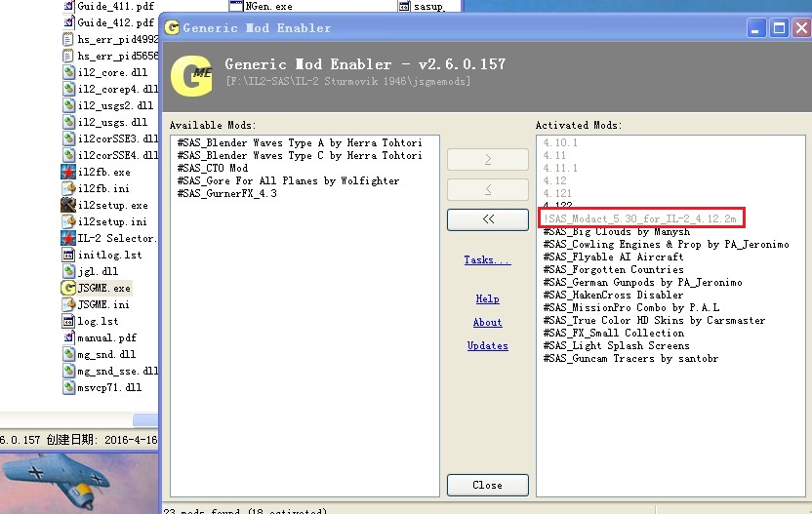Select #SAS_Forgotten Countries

coord(613,270)
